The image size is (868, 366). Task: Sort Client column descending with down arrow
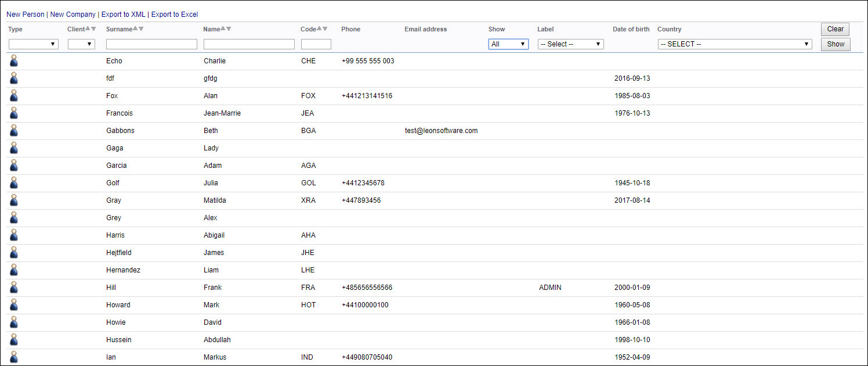click(93, 29)
